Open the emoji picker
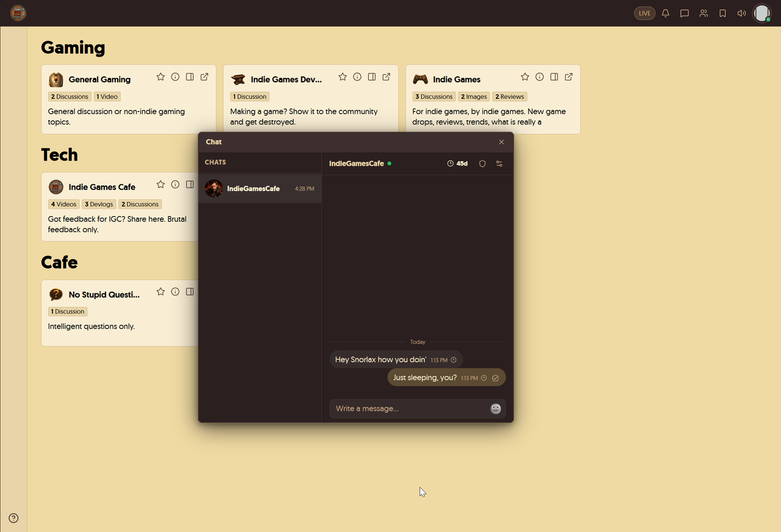The image size is (781, 532). tap(495, 409)
